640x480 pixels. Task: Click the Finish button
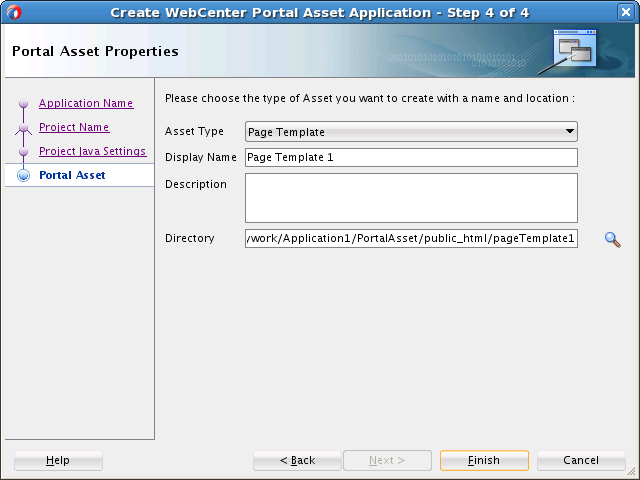pyautogui.click(x=484, y=460)
